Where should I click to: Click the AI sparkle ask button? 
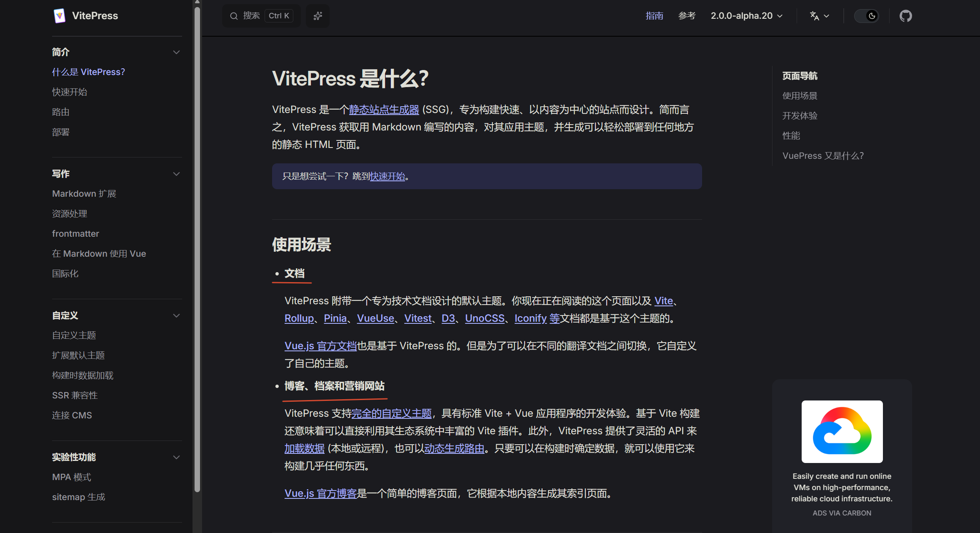(317, 16)
